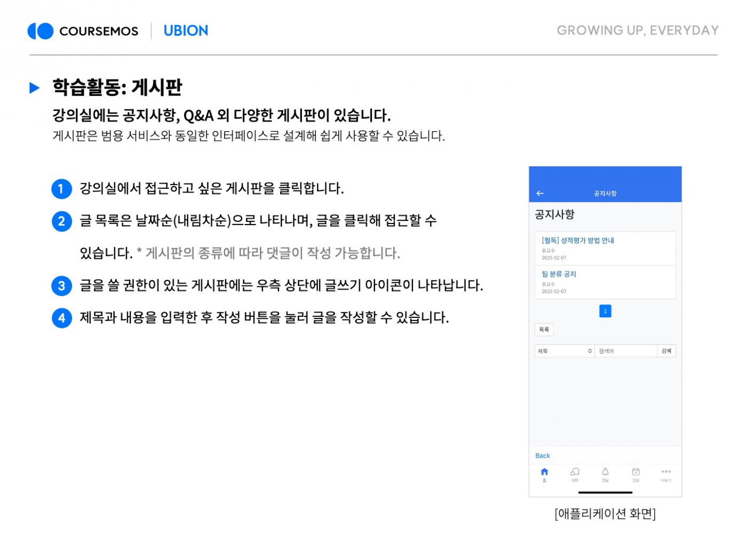Open the chat bubble icon in bottom navigation

(x=575, y=473)
